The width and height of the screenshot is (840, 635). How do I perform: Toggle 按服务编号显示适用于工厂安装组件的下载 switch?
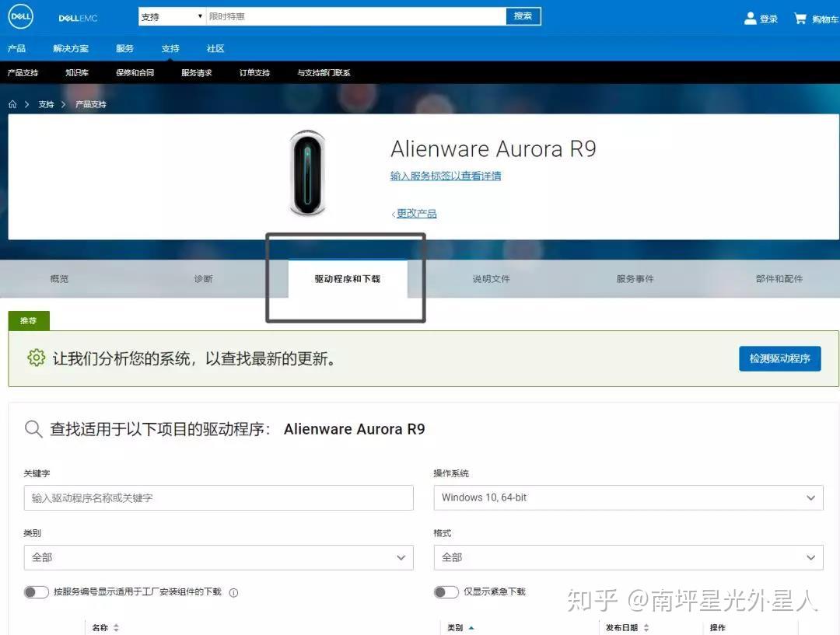[x=37, y=592]
